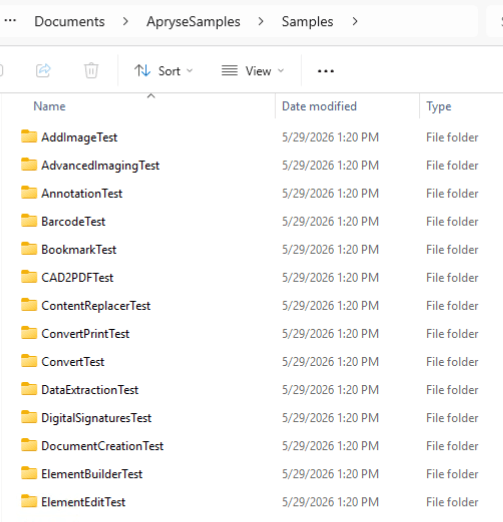Click the DataExtractionTest folder name
The width and height of the screenshot is (503, 522).
[x=90, y=390]
